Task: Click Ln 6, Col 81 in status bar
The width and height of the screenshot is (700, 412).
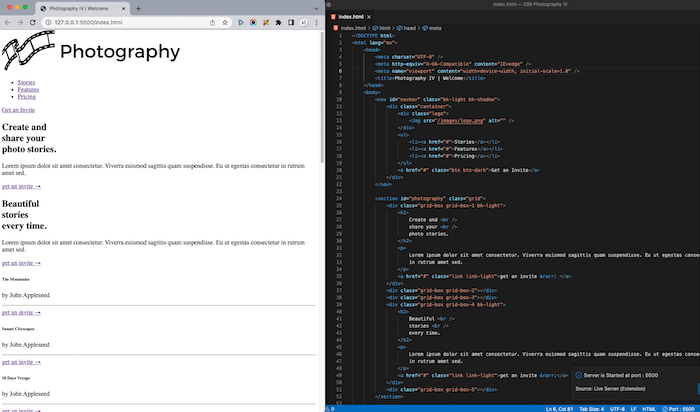Action: coord(559,409)
